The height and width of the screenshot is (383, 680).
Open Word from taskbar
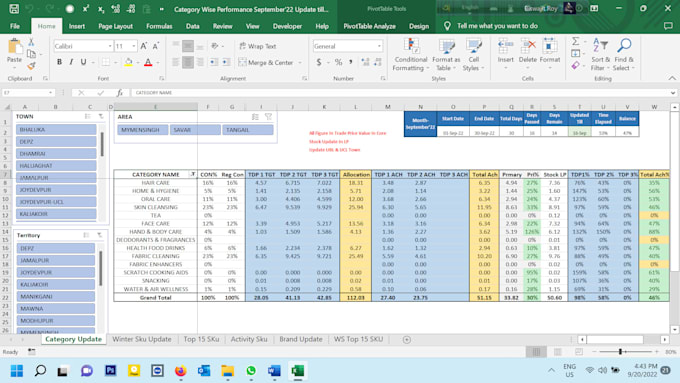[x=274, y=371]
